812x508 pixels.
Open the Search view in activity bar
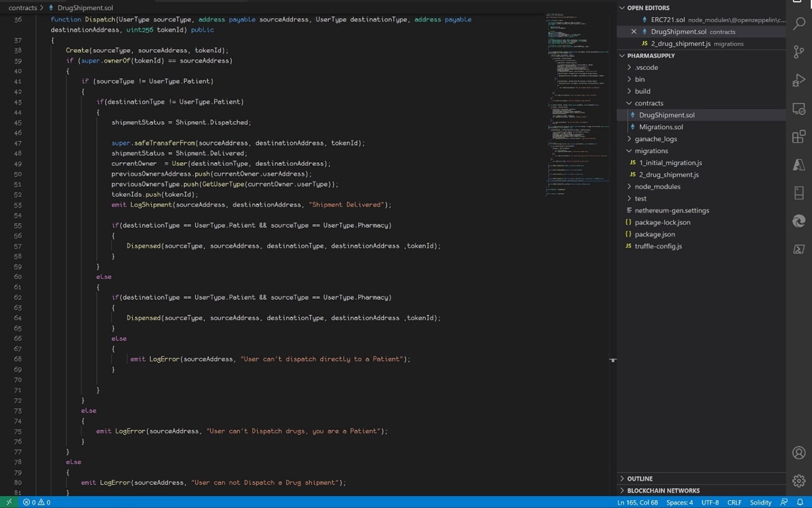(x=799, y=24)
